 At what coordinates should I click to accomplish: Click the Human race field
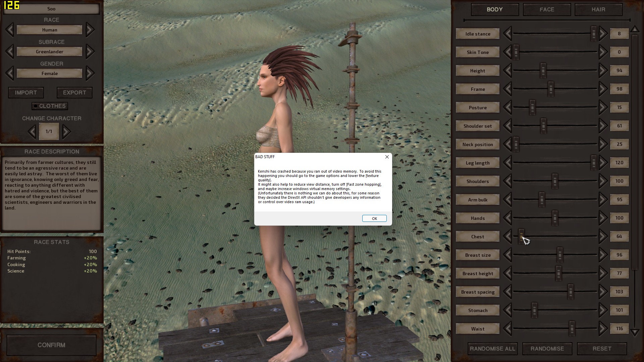click(50, 30)
